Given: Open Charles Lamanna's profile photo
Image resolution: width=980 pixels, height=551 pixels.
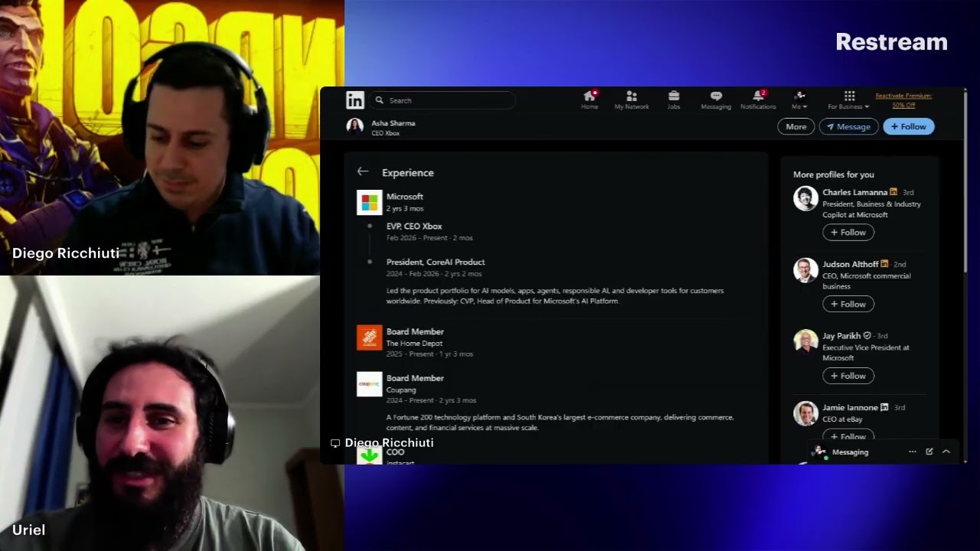Looking at the screenshot, I should pyautogui.click(x=805, y=198).
